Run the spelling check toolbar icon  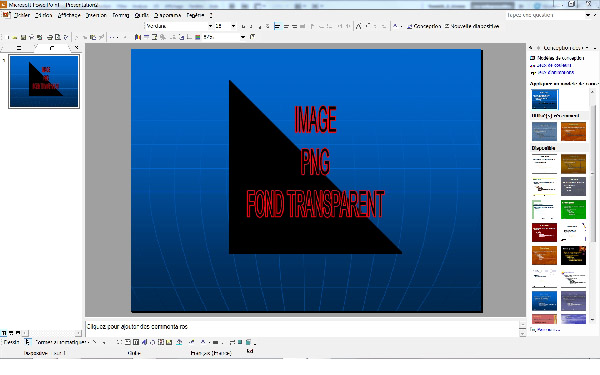click(65, 37)
